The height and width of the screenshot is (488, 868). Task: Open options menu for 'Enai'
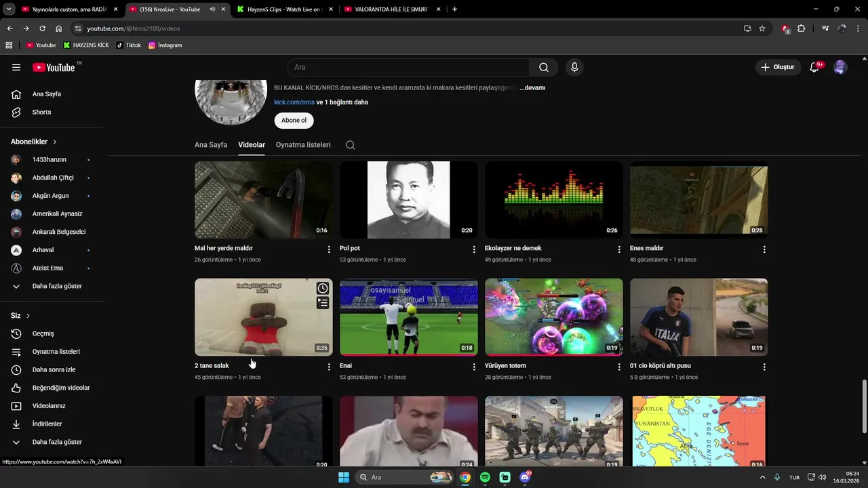[x=474, y=367]
